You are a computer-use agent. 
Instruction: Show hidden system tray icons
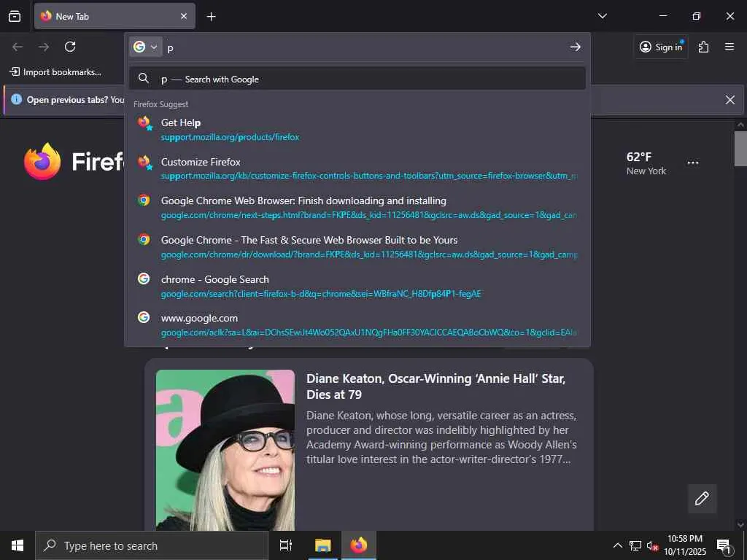coord(617,545)
